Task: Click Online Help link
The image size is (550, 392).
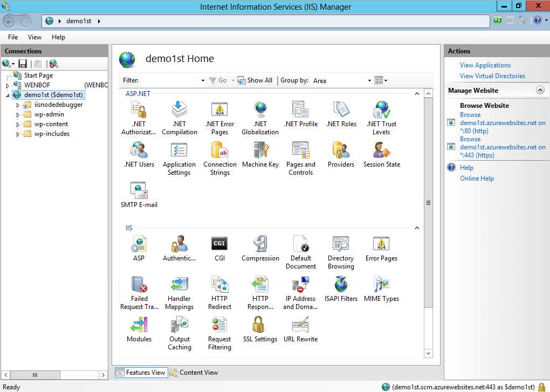Action: tap(477, 178)
